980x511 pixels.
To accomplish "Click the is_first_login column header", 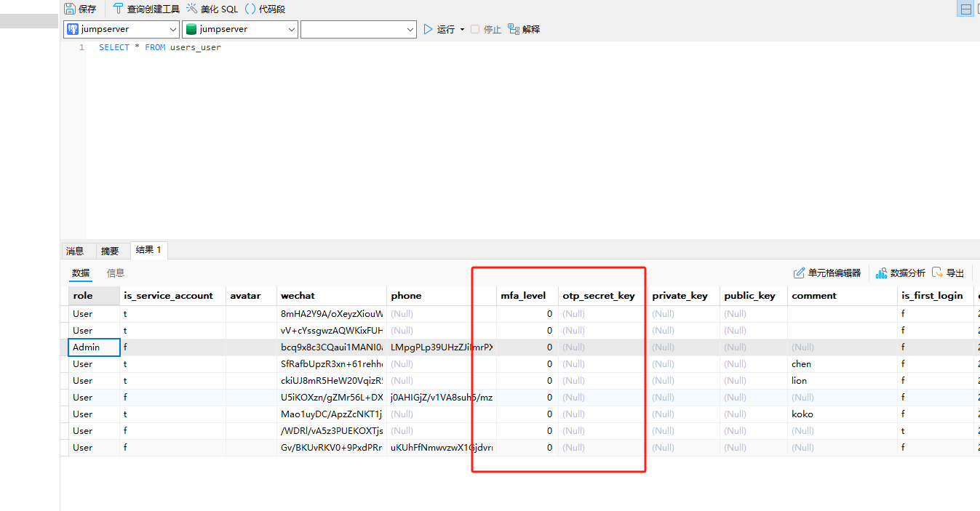I will coord(936,296).
